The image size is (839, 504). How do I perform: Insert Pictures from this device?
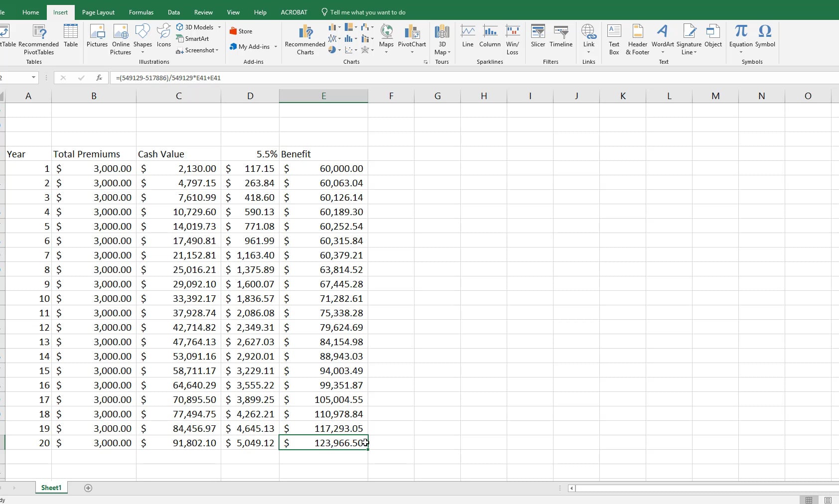click(97, 36)
